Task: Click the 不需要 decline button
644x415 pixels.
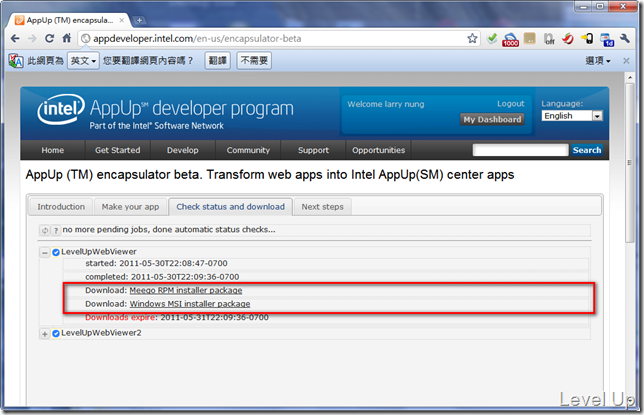Action: (254, 61)
